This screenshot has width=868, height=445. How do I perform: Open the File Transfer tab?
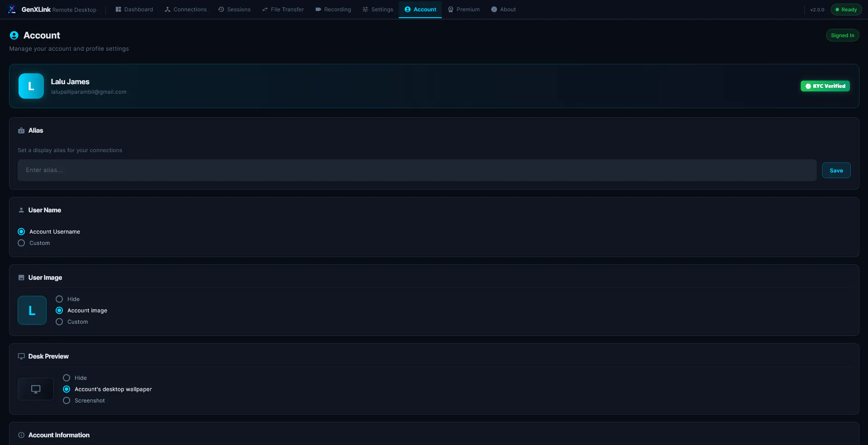coord(283,10)
